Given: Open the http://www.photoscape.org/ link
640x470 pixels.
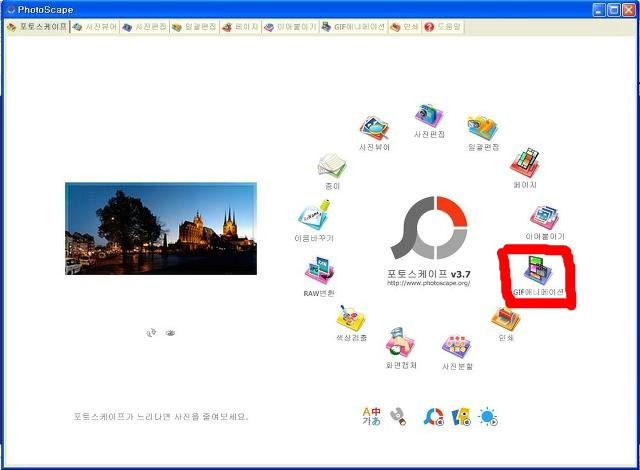Looking at the screenshot, I should (x=429, y=283).
